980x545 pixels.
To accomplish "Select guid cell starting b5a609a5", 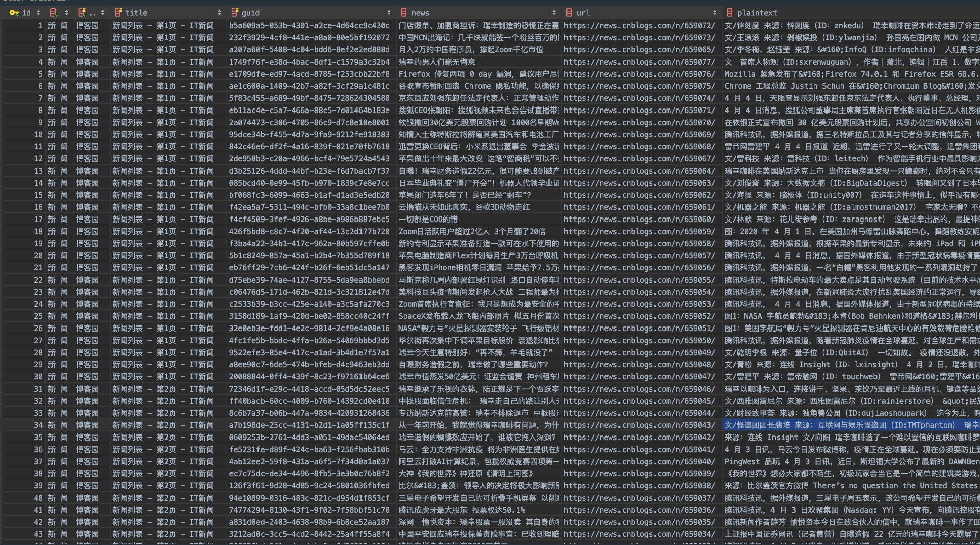I will coord(309,26).
